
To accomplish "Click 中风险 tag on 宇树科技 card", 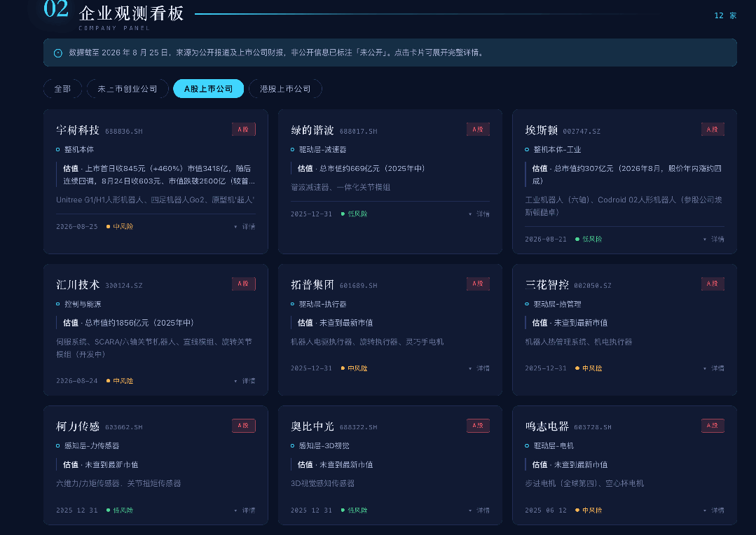I will pyautogui.click(x=120, y=226).
